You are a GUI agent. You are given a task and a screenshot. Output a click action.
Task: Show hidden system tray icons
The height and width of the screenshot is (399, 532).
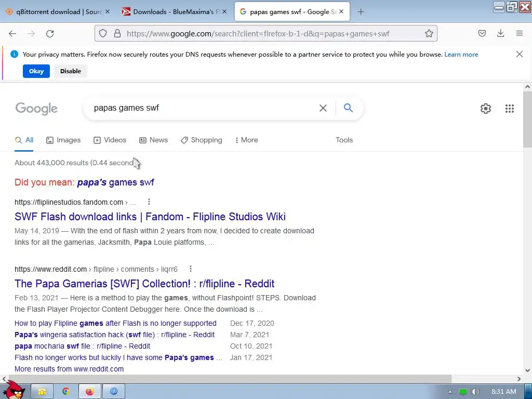450,392
